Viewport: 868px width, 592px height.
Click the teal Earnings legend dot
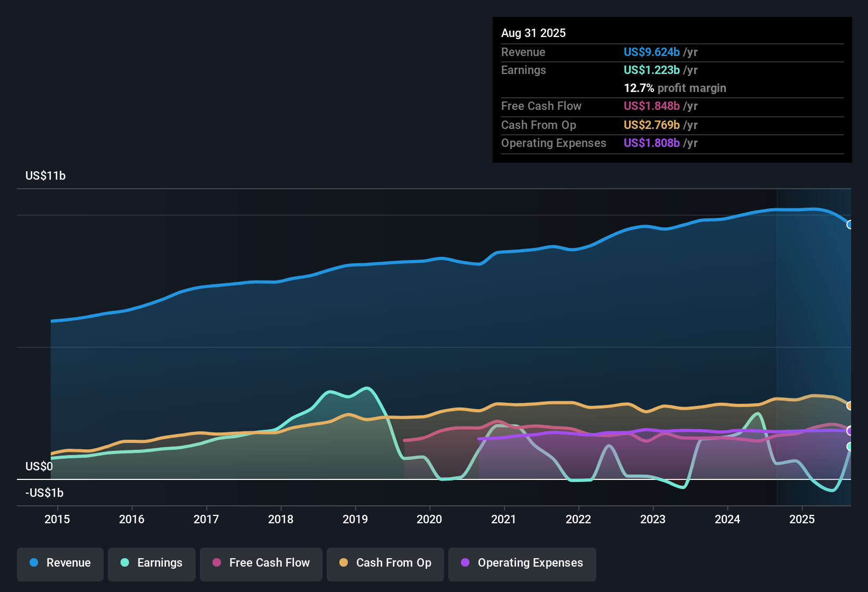click(x=125, y=563)
